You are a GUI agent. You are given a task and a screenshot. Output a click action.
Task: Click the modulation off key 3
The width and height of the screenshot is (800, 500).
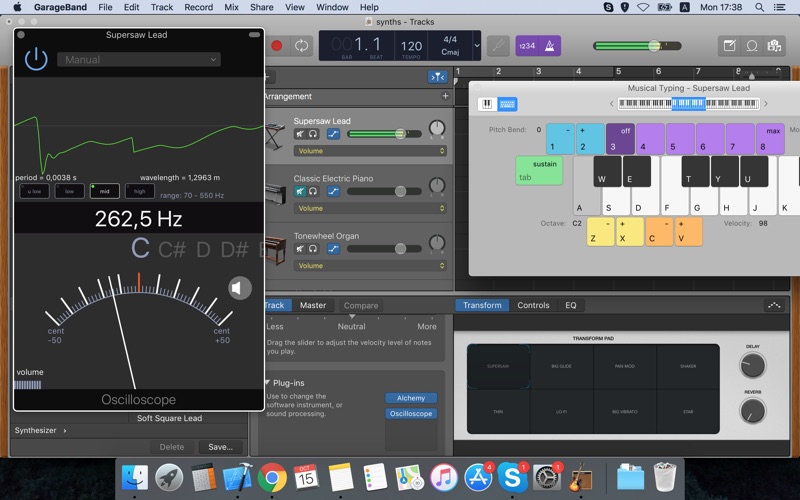pos(620,139)
